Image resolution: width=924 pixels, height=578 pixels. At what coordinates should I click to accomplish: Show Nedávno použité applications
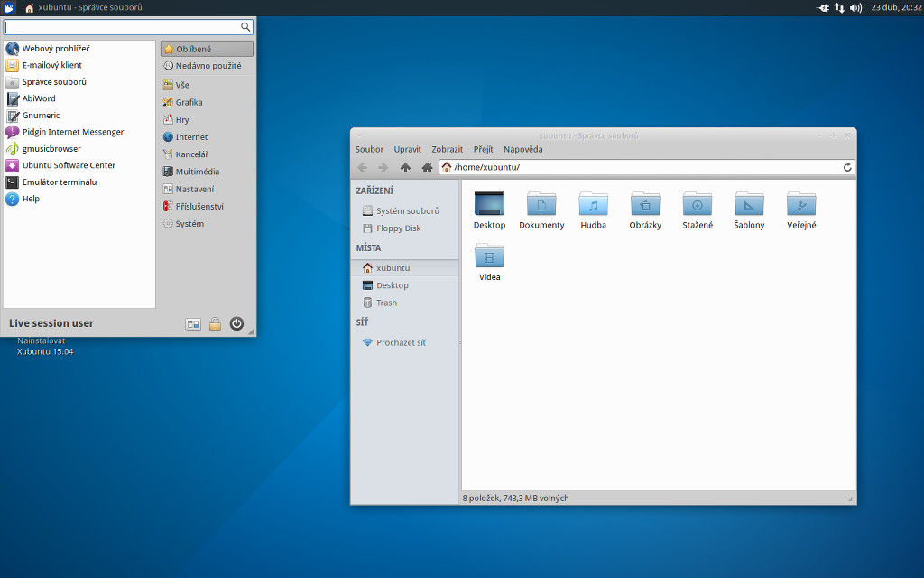pos(207,65)
